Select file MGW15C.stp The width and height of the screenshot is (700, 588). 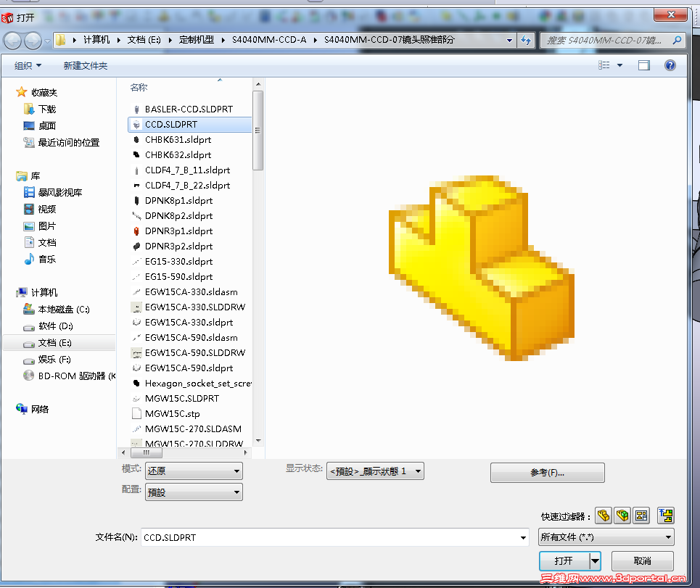pos(173,413)
